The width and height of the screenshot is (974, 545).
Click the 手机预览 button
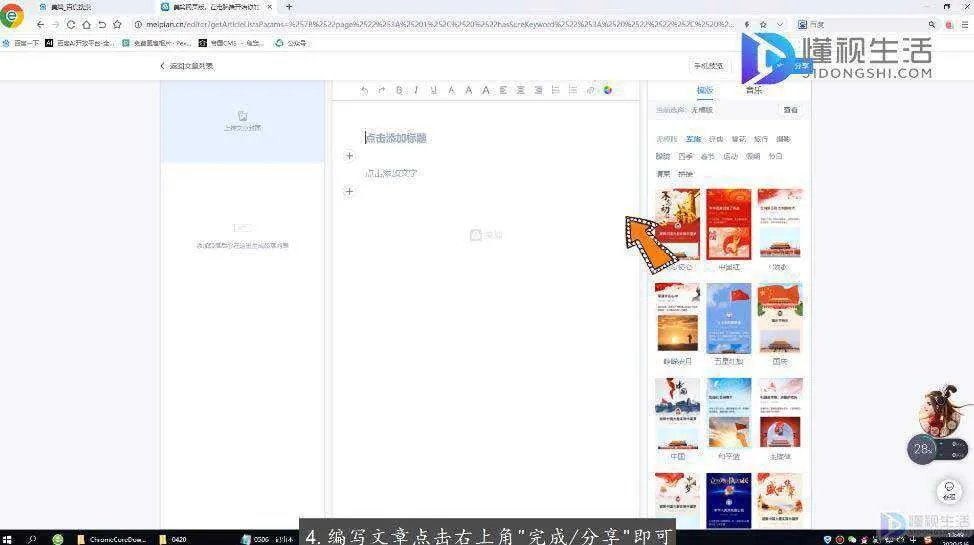tap(706, 66)
